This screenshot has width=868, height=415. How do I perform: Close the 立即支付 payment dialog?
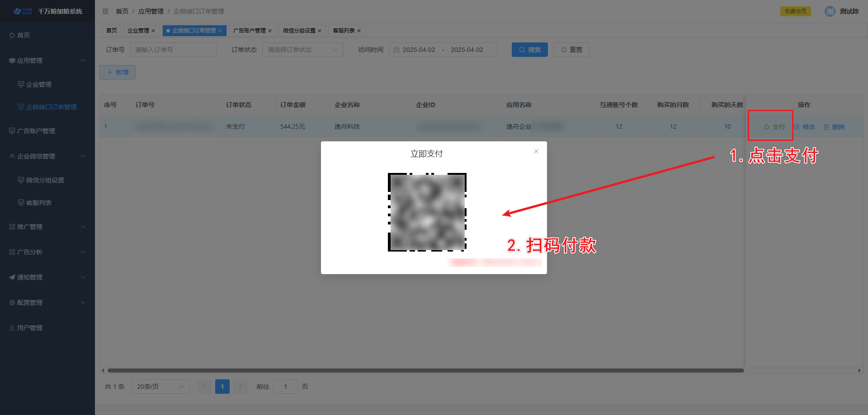point(536,151)
